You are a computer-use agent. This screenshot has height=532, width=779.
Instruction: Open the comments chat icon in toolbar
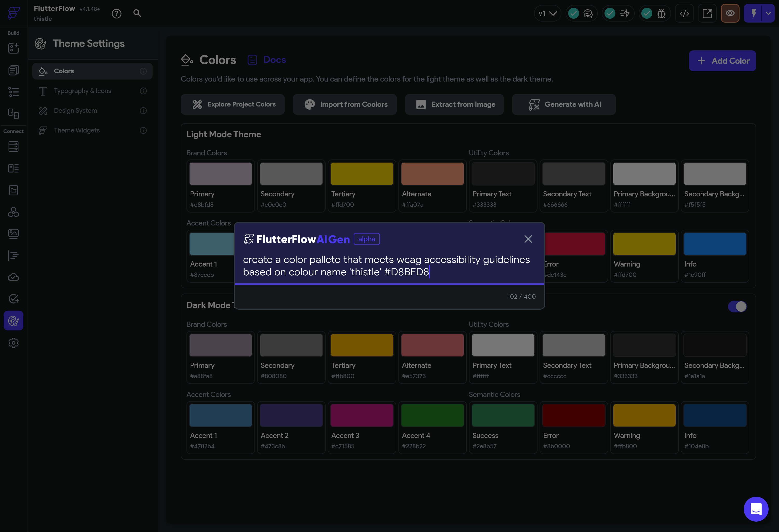(x=589, y=13)
